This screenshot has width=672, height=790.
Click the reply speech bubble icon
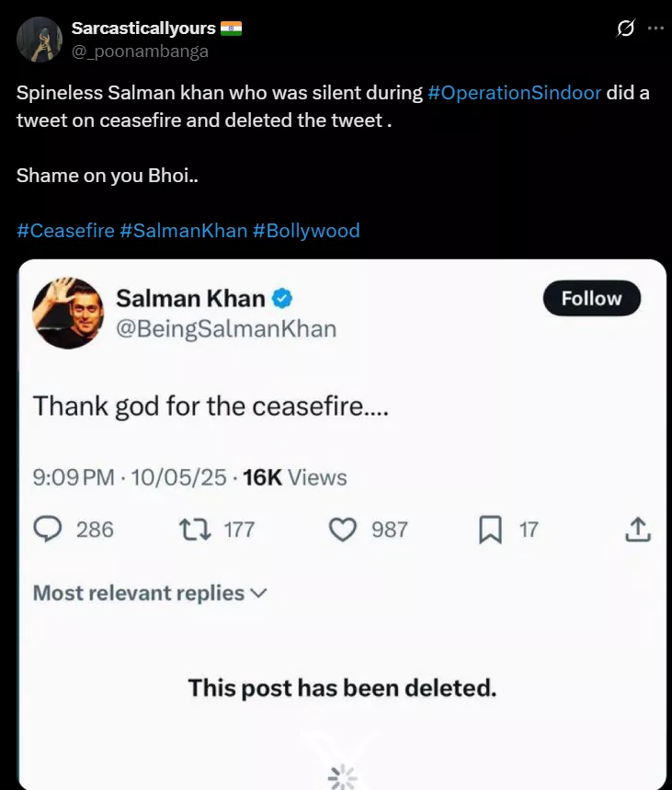47,529
